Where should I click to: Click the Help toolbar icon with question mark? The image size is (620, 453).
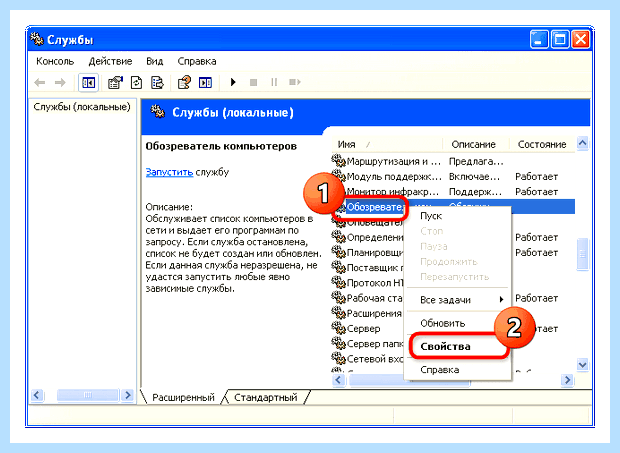pyautogui.click(x=184, y=83)
